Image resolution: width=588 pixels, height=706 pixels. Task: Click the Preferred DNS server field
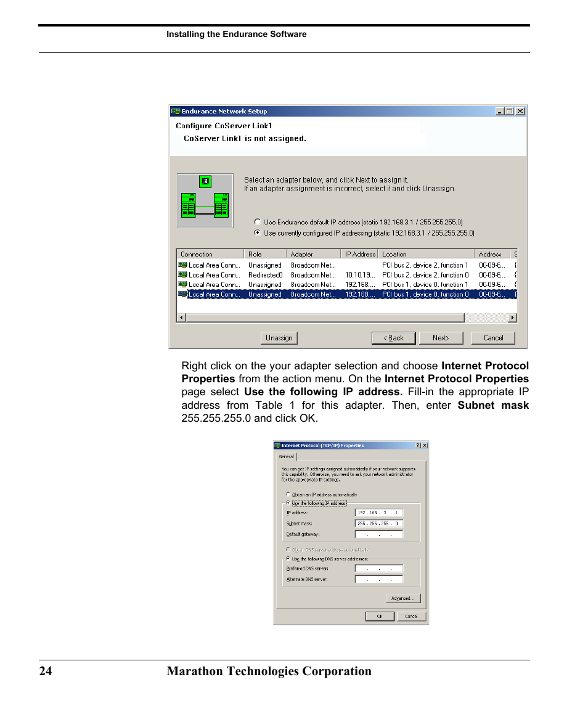(x=378, y=568)
